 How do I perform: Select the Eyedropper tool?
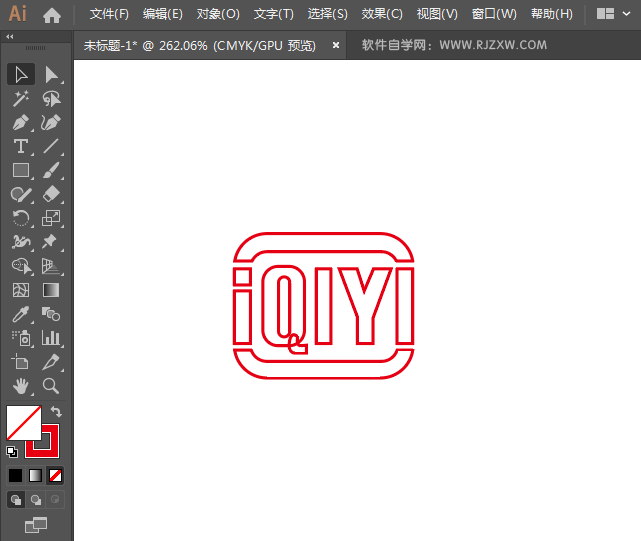tap(21, 314)
